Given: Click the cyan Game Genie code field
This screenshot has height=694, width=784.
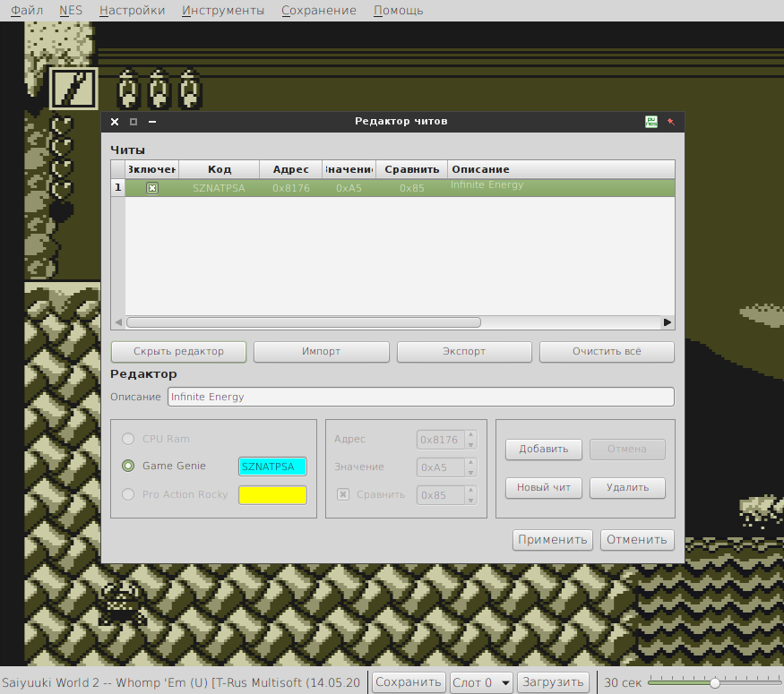Looking at the screenshot, I should click(272, 467).
